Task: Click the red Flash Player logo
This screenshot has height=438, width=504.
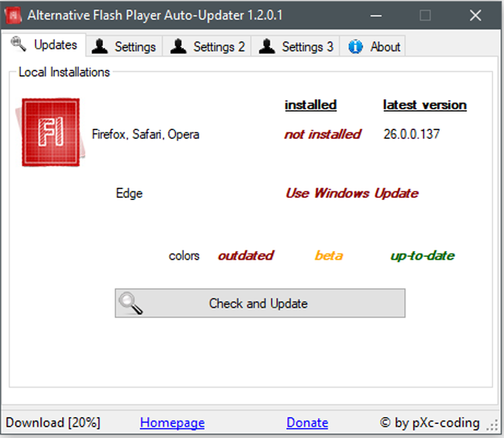Action: pyautogui.click(x=50, y=133)
